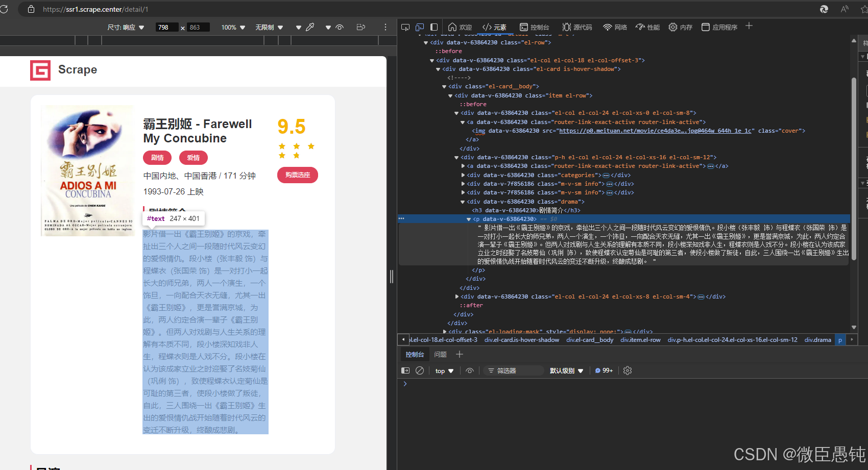
Task: Open the 默认级别 log level dropdown
Action: pyautogui.click(x=566, y=370)
